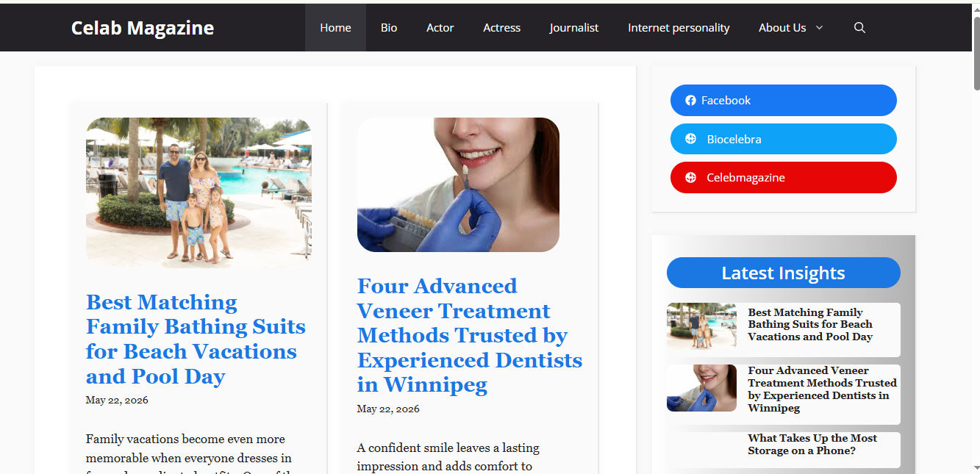This screenshot has height=474, width=980.
Task: Open the Internet personality menu item
Action: point(679,28)
